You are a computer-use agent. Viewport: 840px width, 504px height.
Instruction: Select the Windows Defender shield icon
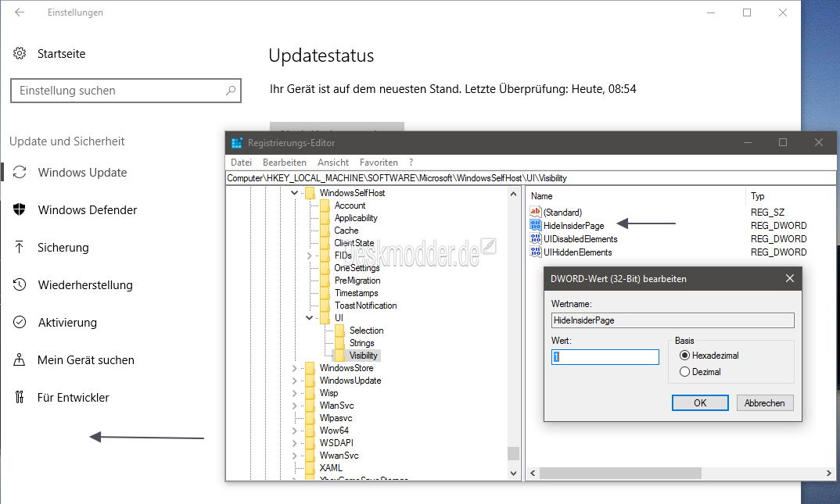pos(20,209)
